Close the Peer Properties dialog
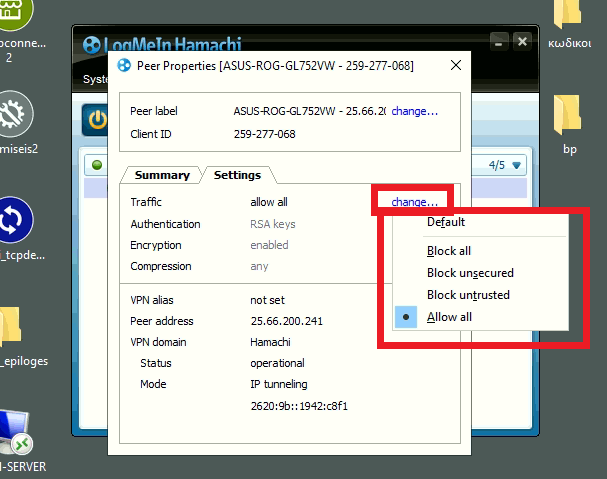This screenshot has width=607, height=479. pos(455,65)
